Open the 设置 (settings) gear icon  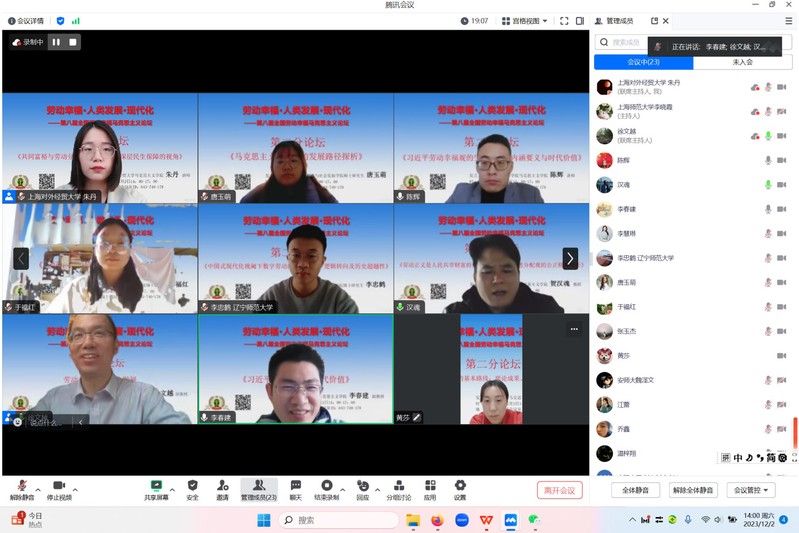coord(460,486)
